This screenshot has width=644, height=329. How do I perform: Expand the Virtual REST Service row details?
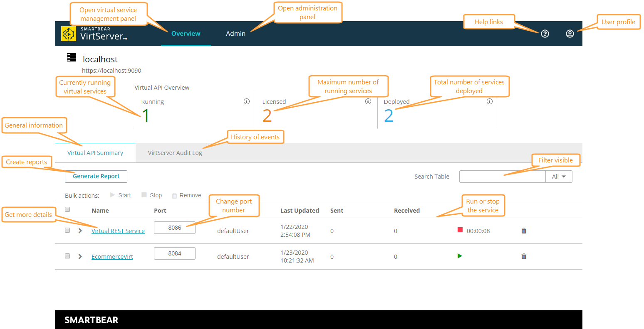(80, 231)
